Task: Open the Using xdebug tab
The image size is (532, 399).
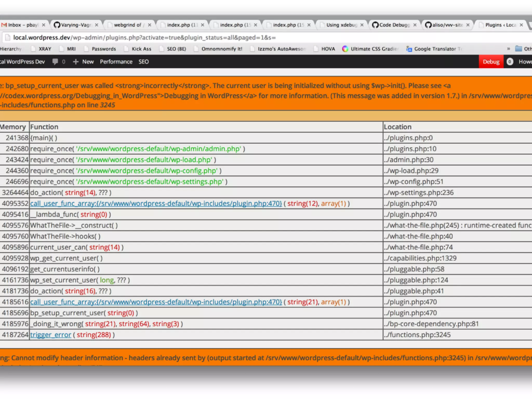Action: [341, 25]
